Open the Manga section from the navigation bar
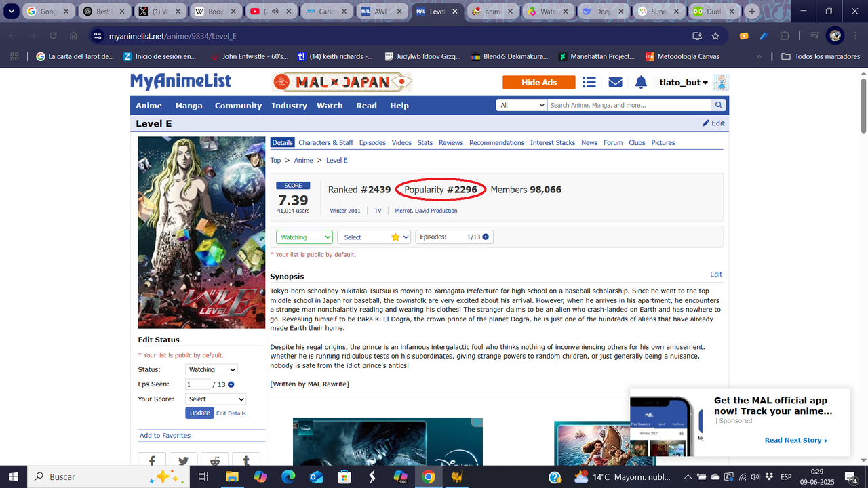Viewport: 868px width, 488px height. coord(189,106)
